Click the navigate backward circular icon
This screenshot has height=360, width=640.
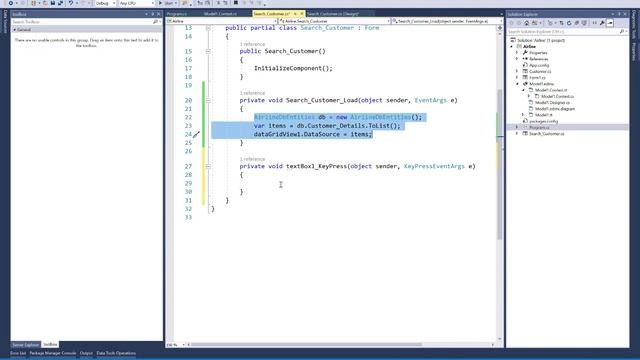point(11,3)
